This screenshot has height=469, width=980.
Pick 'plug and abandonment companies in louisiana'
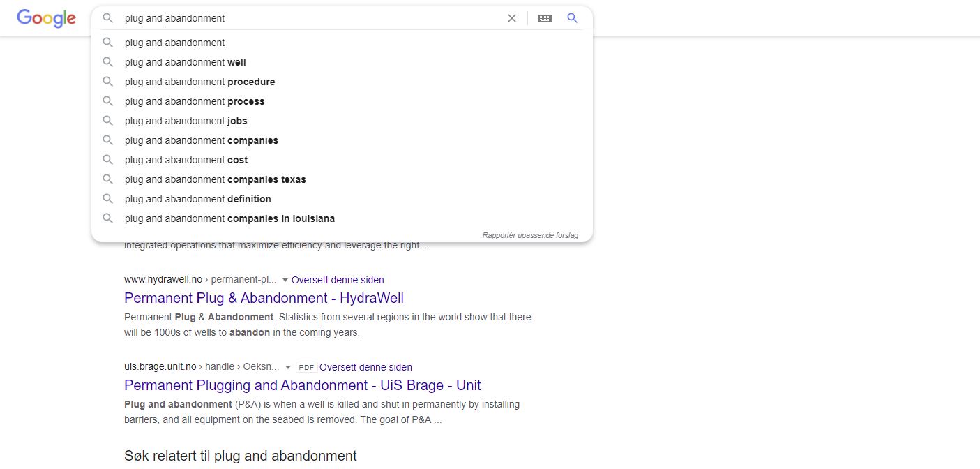(x=229, y=218)
